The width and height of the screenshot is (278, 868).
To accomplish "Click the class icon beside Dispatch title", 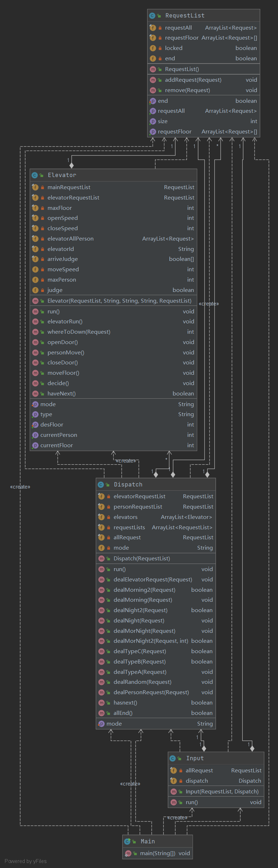I will click(101, 485).
